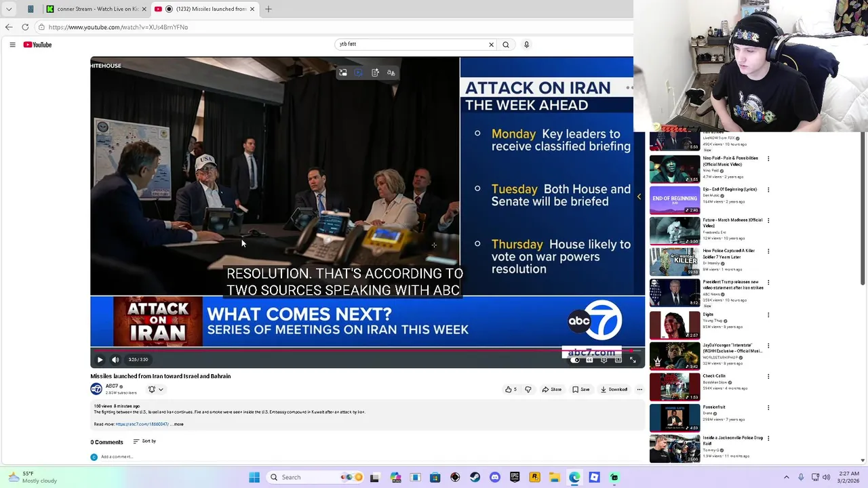Like the video with thumbs up
This screenshot has width=868, height=488.
coord(511,390)
